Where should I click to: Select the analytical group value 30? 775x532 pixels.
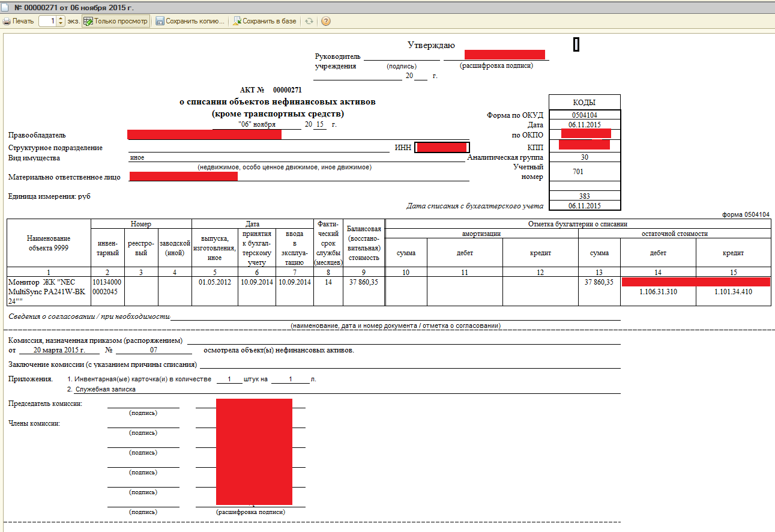pyautogui.click(x=584, y=157)
